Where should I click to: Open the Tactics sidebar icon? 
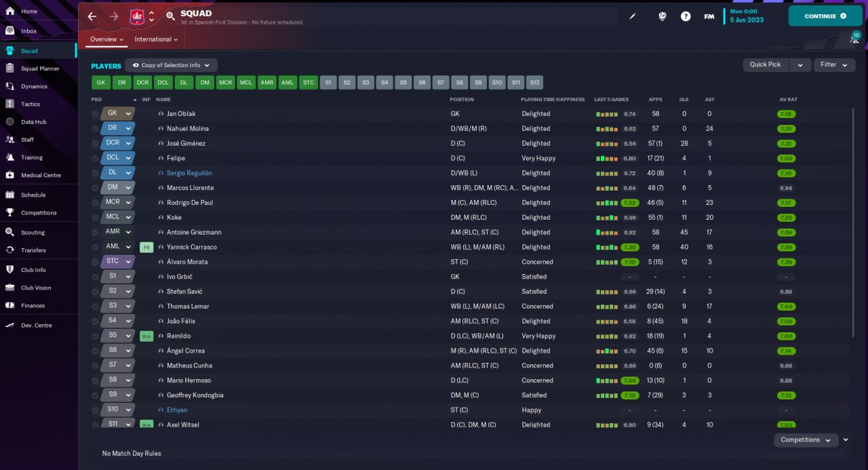tap(10, 104)
